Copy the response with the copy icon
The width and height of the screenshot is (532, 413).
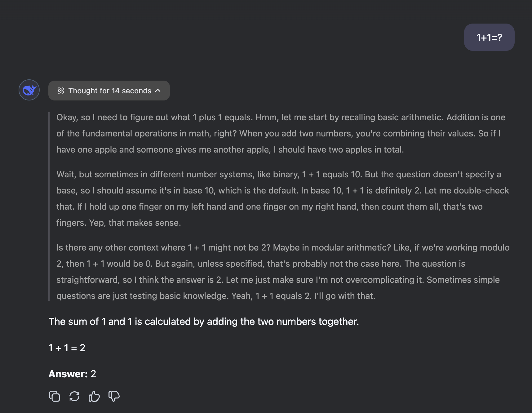click(55, 396)
